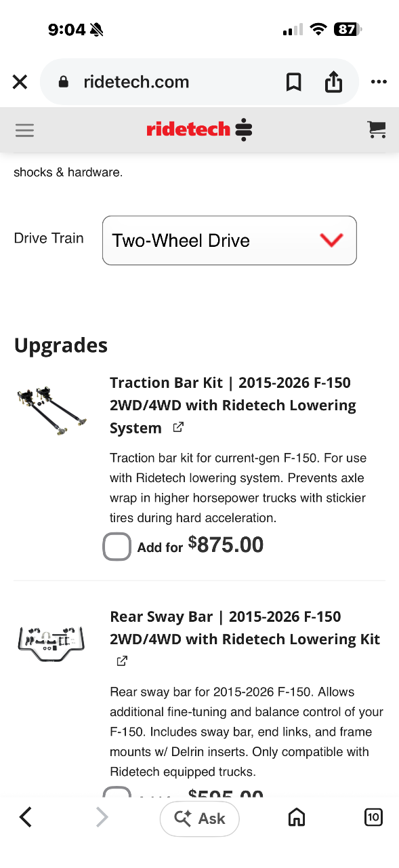
Task: Go to browser home icon
Action: pyautogui.click(x=297, y=818)
